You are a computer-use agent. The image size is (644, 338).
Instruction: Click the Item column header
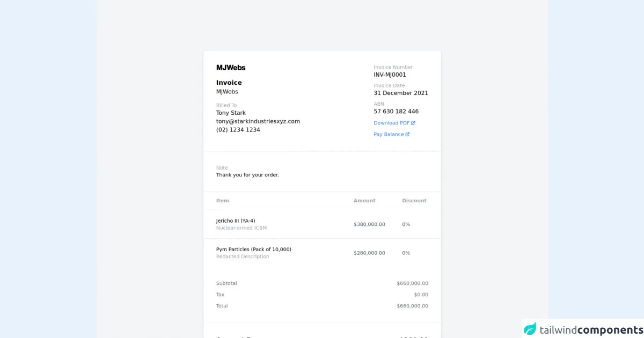point(222,201)
